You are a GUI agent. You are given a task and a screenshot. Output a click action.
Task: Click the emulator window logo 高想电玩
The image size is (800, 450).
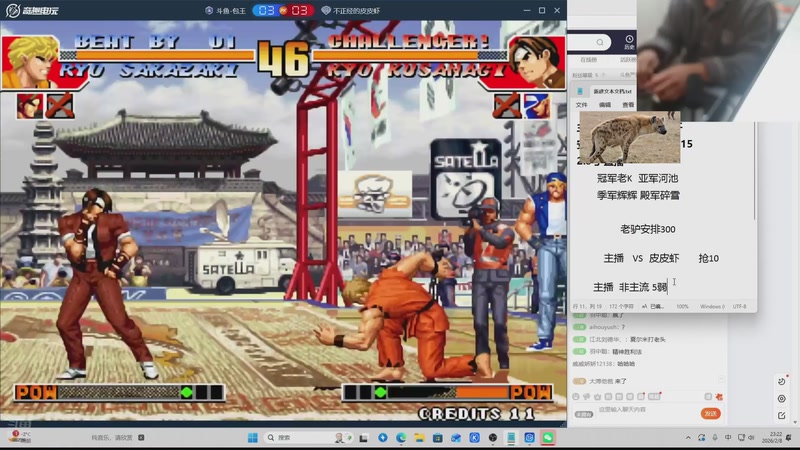32,10
